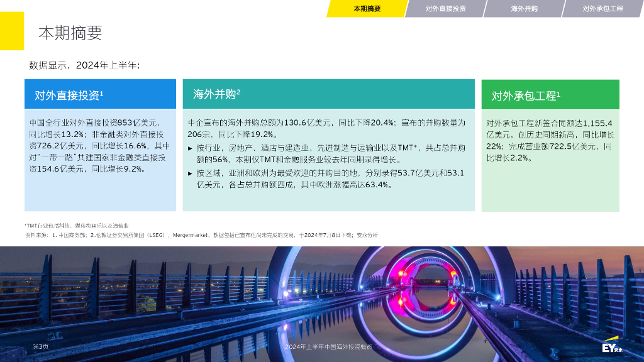Image resolution: width=644 pixels, height=362 pixels.
Task: Select the paragraph about 853亿美元 investment
Action: [99, 145]
